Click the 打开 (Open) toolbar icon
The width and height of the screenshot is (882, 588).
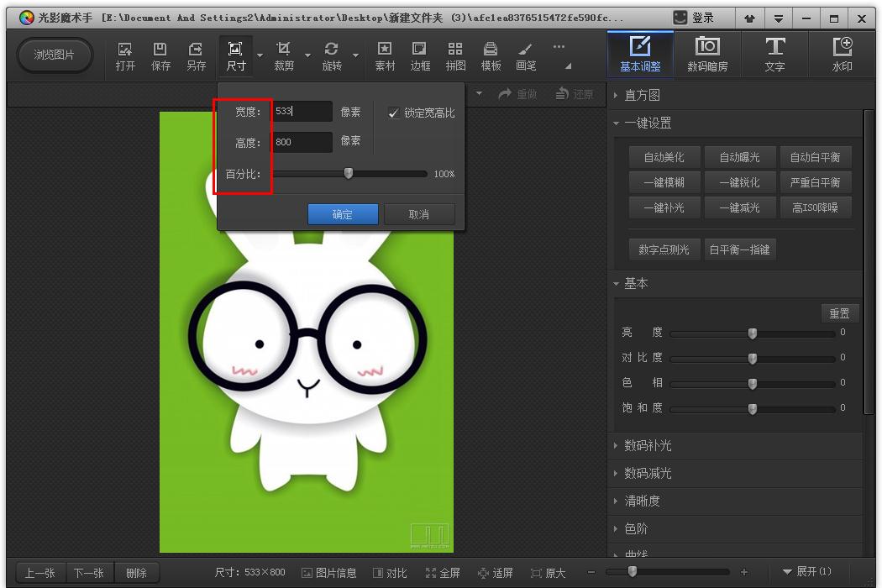pyautogui.click(x=125, y=55)
